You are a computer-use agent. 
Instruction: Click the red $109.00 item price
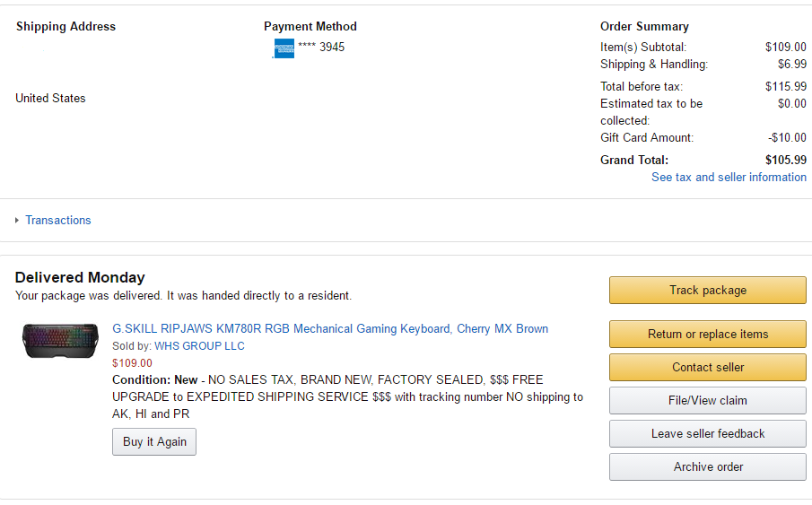(132, 363)
